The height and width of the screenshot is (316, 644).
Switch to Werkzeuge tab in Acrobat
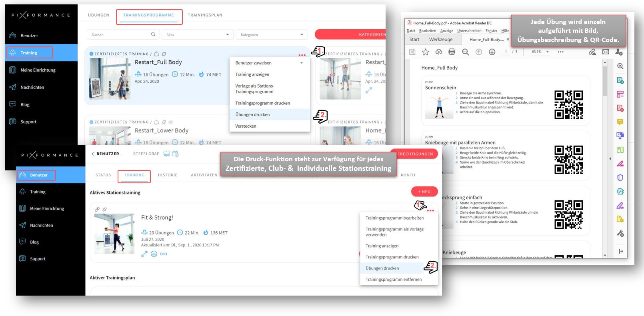[x=441, y=40]
